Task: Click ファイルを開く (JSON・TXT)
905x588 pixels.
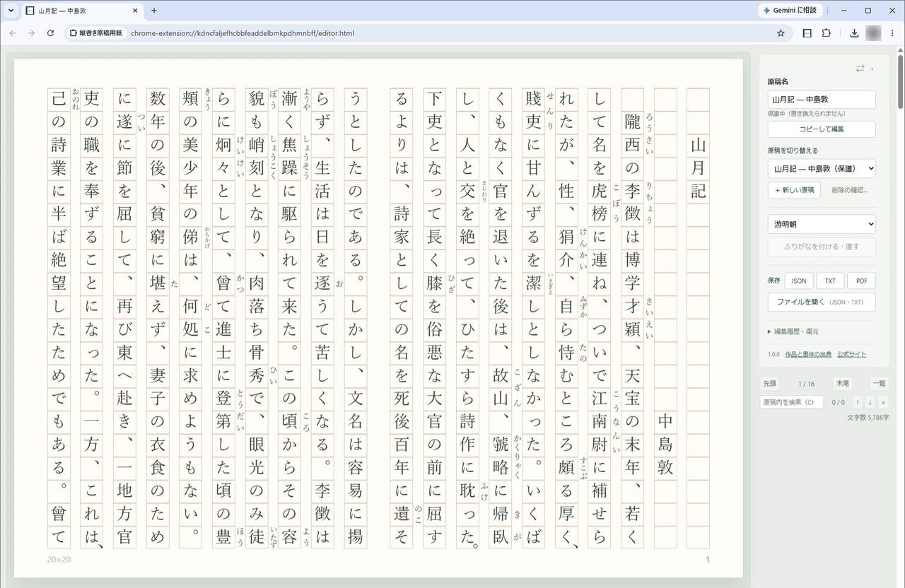Action: 822,302
